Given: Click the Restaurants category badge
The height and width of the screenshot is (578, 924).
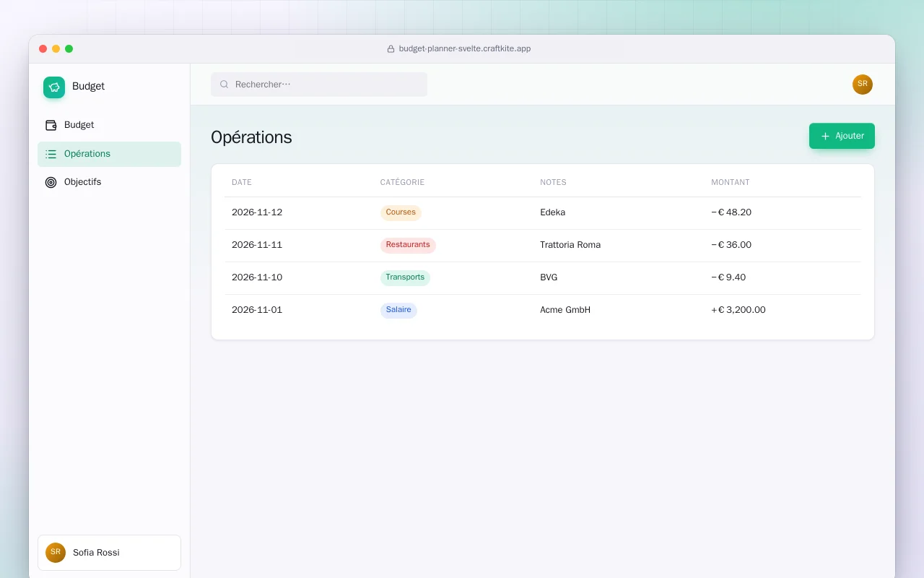Looking at the screenshot, I should pos(408,245).
